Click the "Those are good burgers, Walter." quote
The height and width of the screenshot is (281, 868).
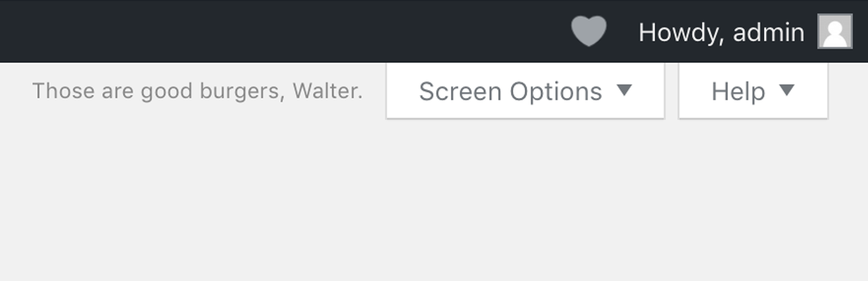pyautogui.click(x=197, y=90)
